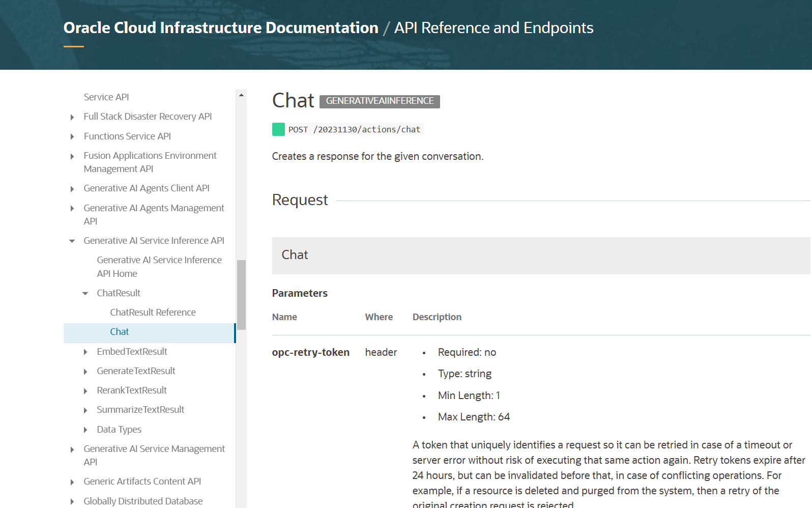Expand Generative AI Agents Management API arrow
This screenshot has width=812, height=508.
(72, 208)
